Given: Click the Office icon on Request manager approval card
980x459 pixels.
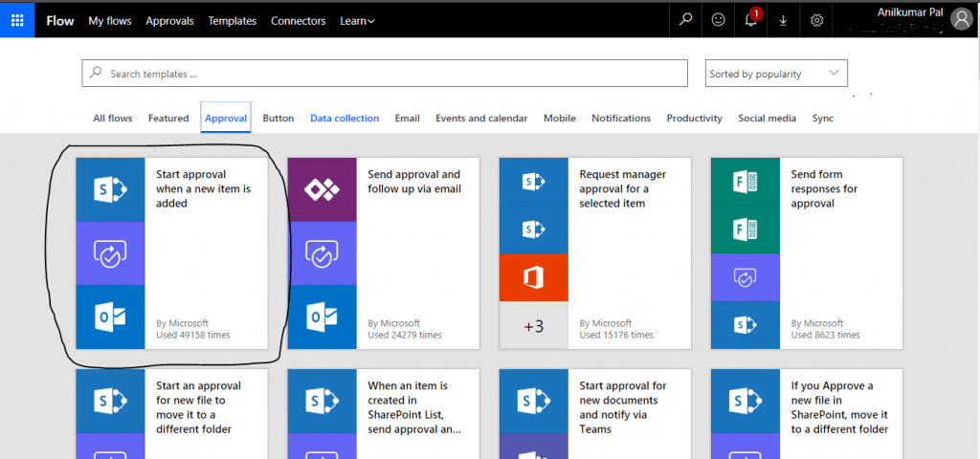Looking at the screenshot, I should tap(533, 277).
